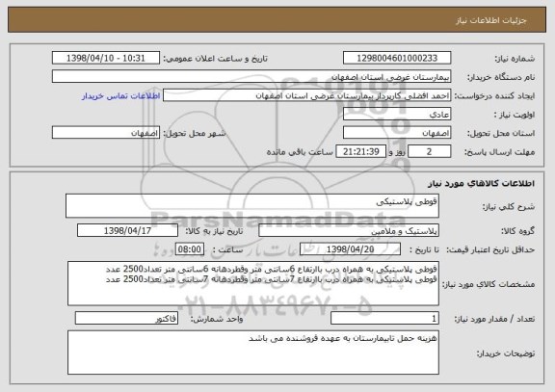This screenshot has width=555, height=392.
Task: Click the label توضیحات خریدار
Action: [506, 353]
